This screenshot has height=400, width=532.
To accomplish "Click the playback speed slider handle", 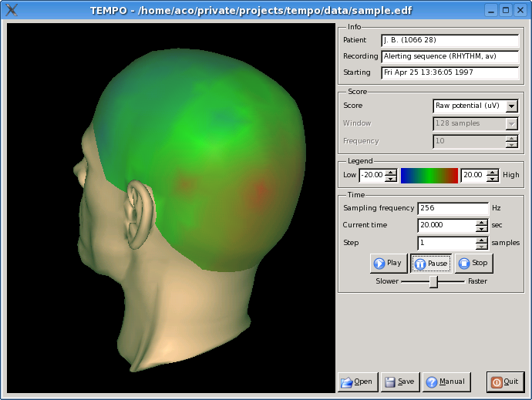I will pos(434,281).
